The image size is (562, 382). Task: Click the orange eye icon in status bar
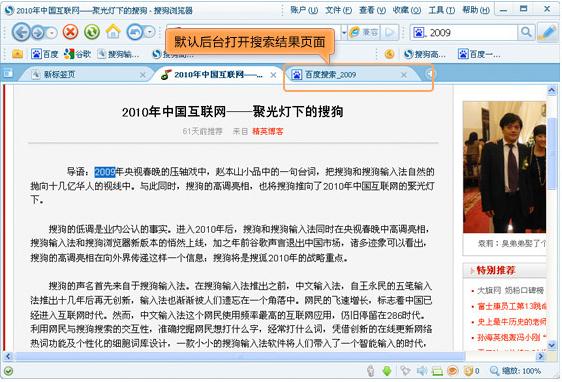[453, 371]
